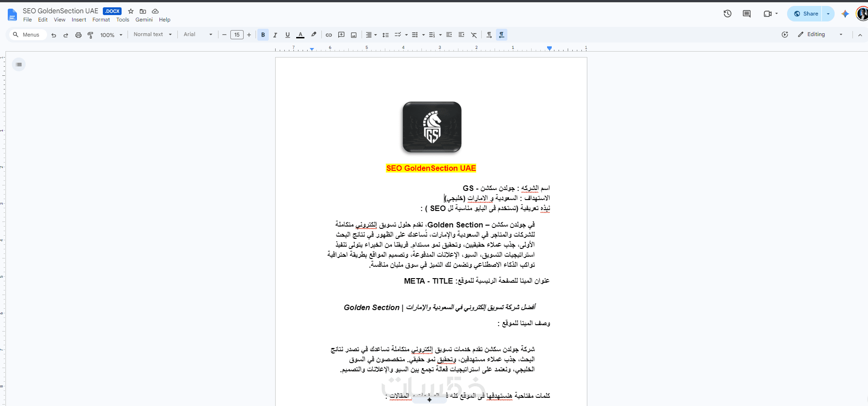Open the highlight color picker
This screenshot has height=406, width=868.
click(314, 35)
